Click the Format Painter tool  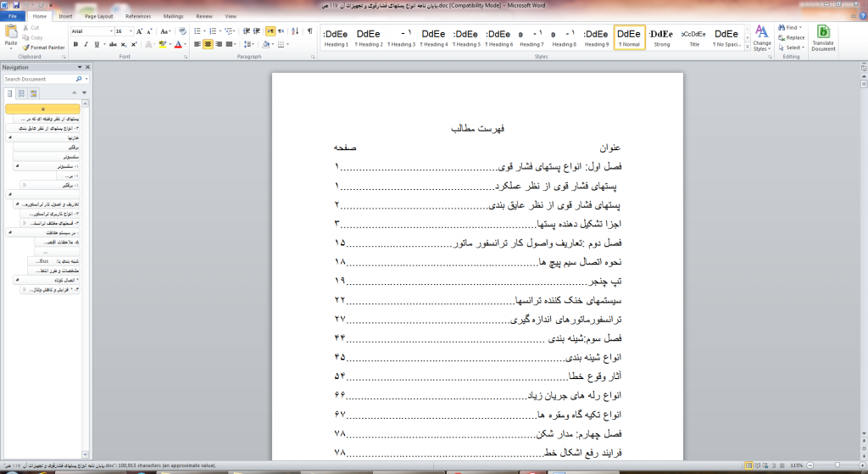(44, 47)
